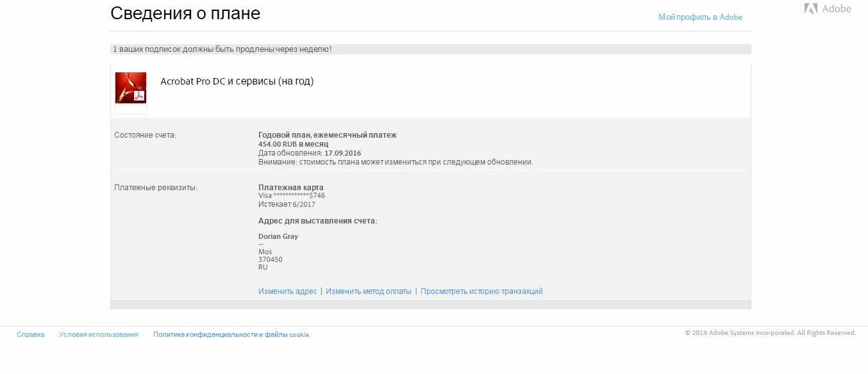
Task: Click Годовой план, ежемесячный платеж text
Action: (328, 135)
